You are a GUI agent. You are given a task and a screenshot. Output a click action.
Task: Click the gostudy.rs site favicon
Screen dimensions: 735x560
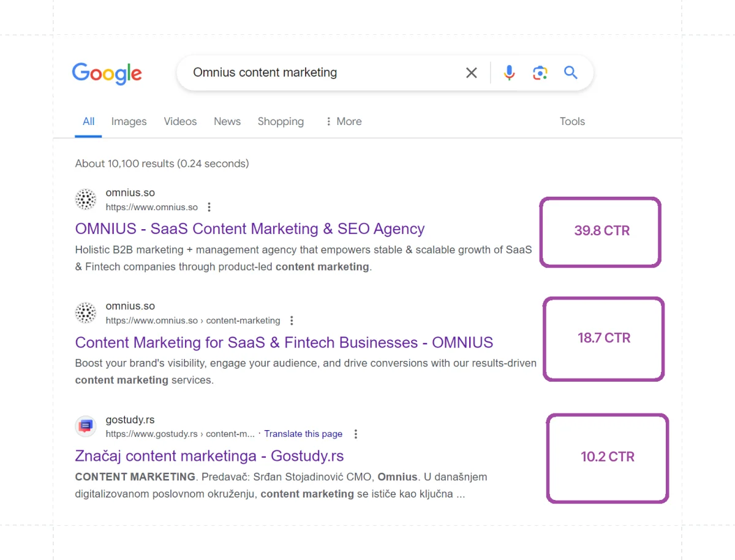(85, 426)
